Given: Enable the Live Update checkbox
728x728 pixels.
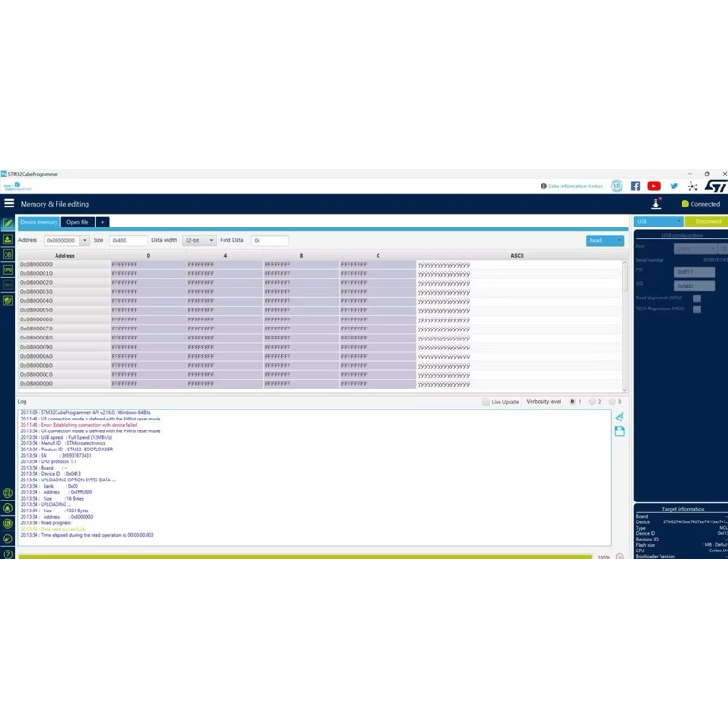Looking at the screenshot, I should (486, 401).
